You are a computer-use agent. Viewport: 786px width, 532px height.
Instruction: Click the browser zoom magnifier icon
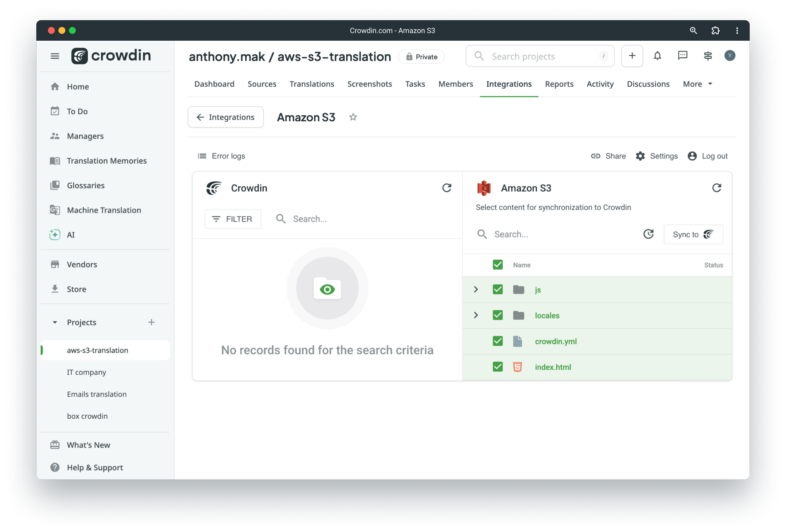click(x=693, y=31)
